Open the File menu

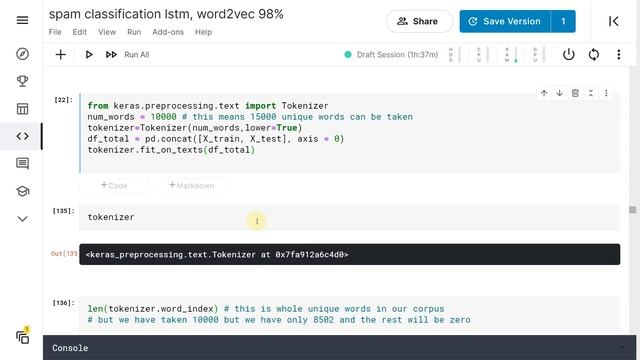point(55,32)
